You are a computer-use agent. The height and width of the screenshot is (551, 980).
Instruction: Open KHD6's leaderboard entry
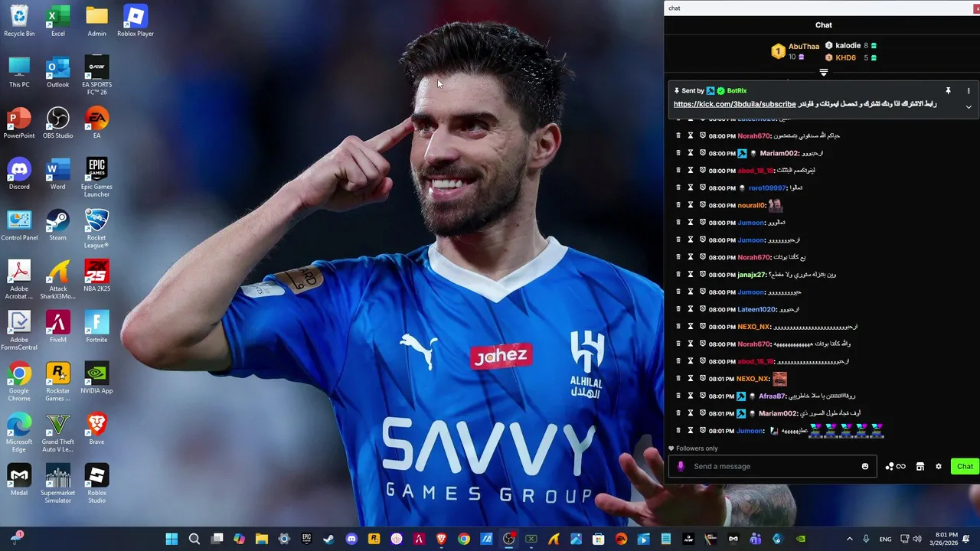(846, 57)
